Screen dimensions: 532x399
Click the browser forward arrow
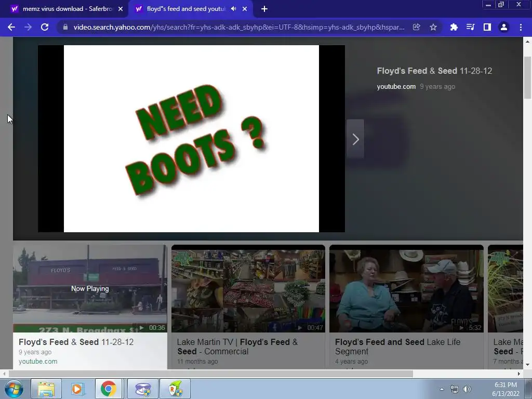click(28, 27)
